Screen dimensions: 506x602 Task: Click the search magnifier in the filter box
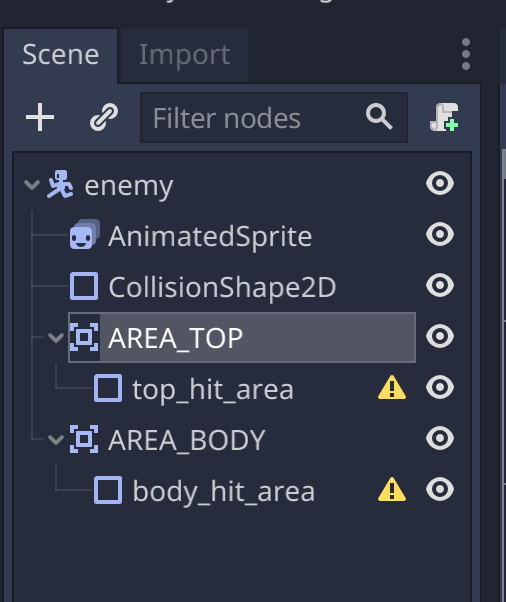(x=379, y=116)
